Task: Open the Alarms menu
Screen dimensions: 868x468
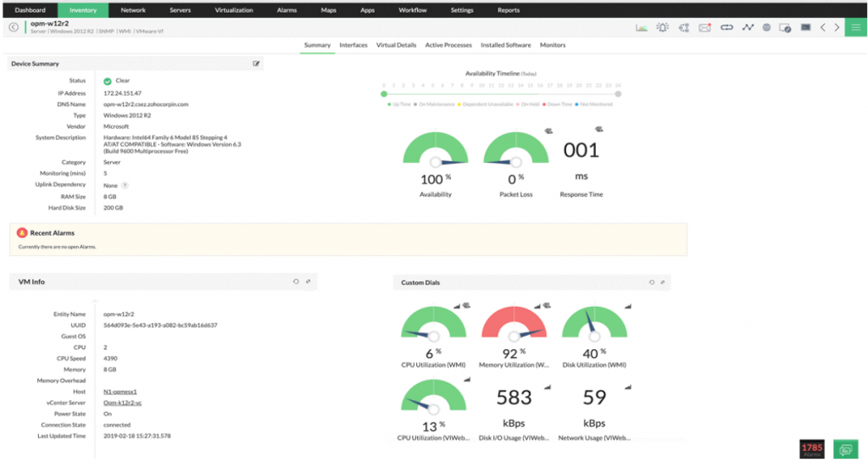Action: [x=287, y=10]
